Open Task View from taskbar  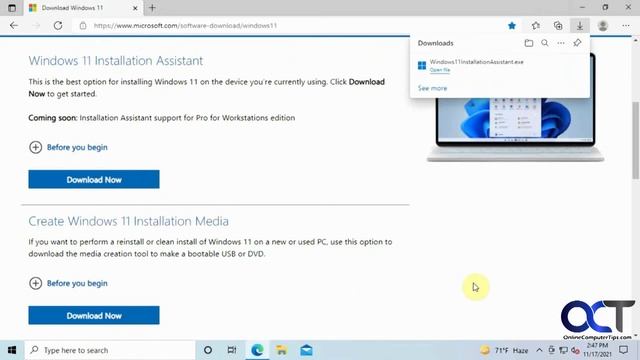(x=232, y=350)
